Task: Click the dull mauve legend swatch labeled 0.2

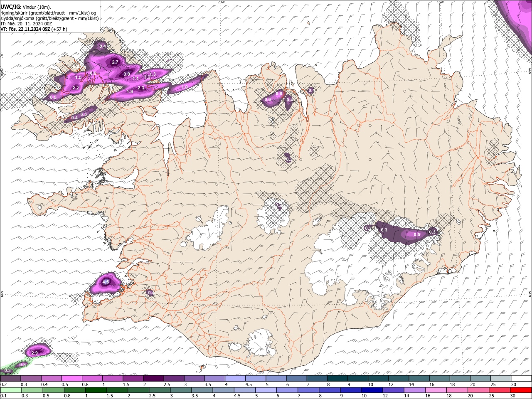Action: click(10, 378)
